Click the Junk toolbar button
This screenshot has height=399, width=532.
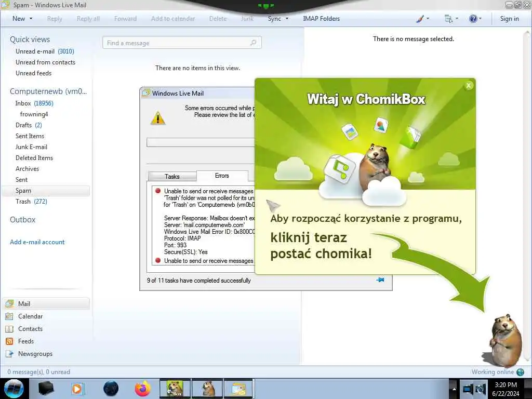click(x=247, y=19)
